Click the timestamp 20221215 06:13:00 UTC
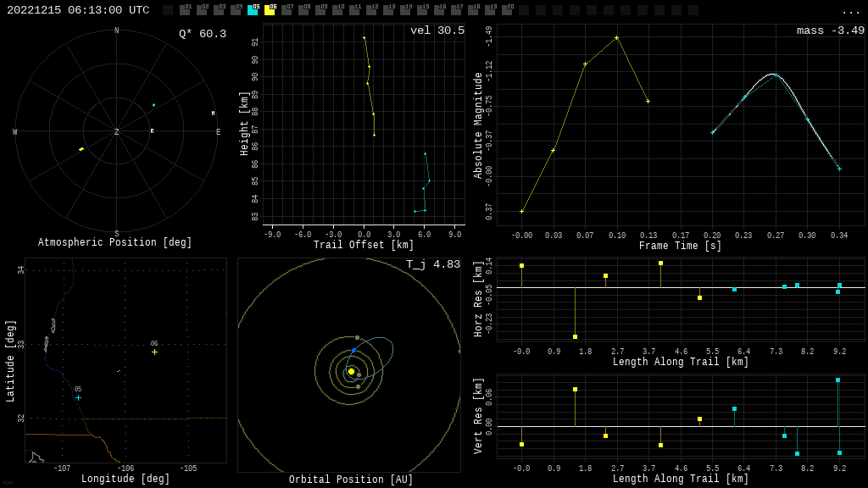868x488 pixels. (78, 10)
